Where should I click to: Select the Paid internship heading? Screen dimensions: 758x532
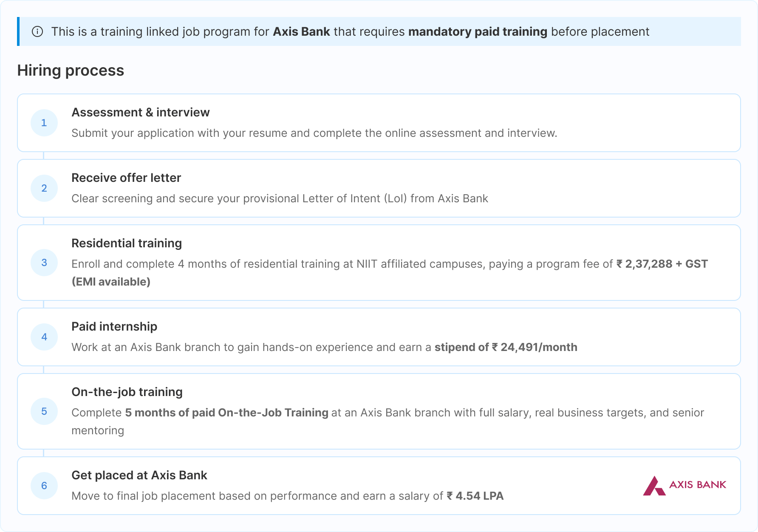[x=114, y=326]
